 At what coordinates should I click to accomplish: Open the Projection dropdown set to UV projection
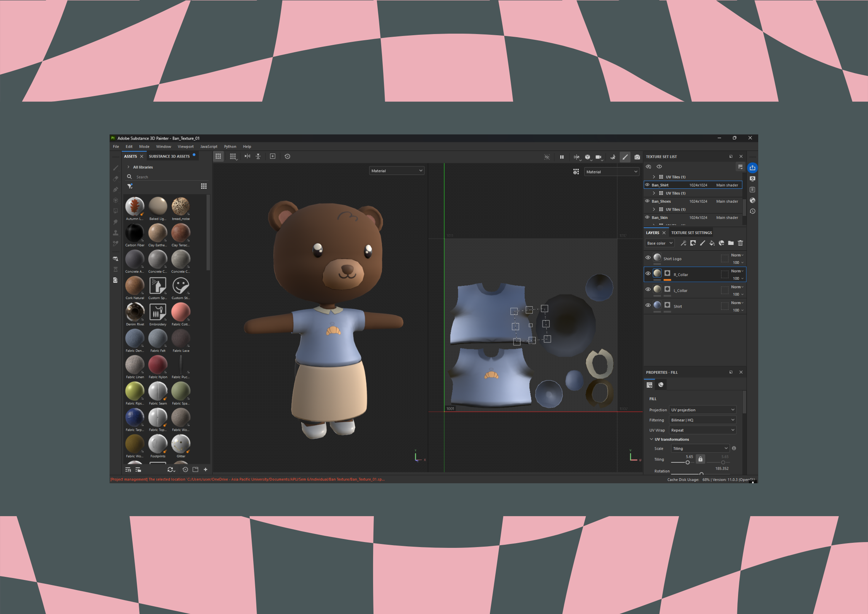coord(703,410)
